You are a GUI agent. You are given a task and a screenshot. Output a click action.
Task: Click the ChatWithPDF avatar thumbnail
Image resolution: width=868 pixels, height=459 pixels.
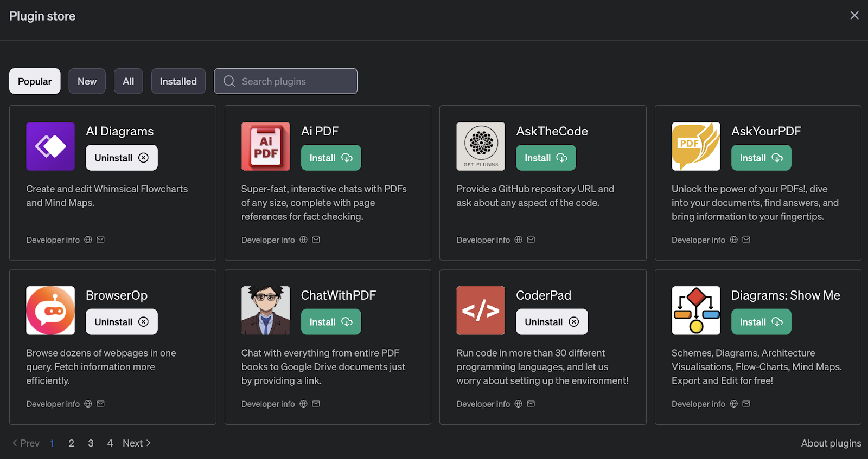[x=266, y=311]
